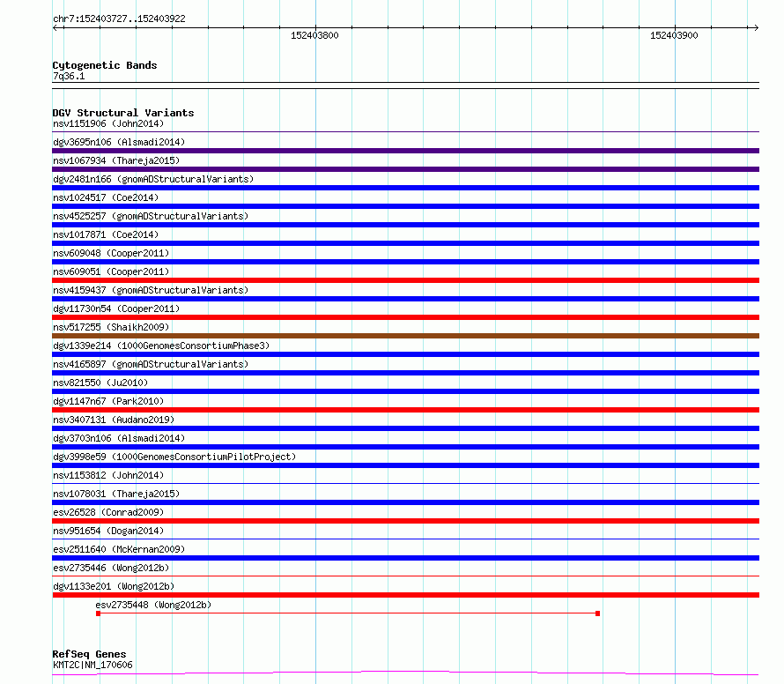Click the chr7:152403727..152403922 coordinates label
784x684 pixels.
pyautogui.click(x=119, y=19)
